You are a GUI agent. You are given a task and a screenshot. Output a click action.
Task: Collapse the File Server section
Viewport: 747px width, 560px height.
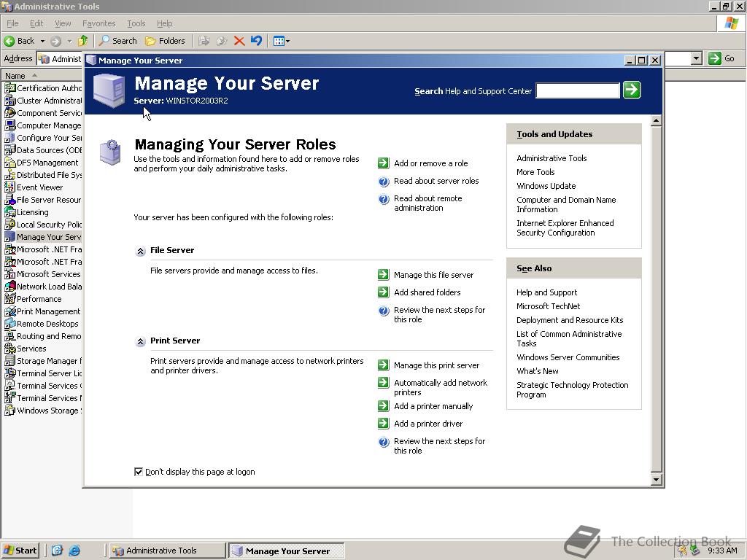pos(140,251)
